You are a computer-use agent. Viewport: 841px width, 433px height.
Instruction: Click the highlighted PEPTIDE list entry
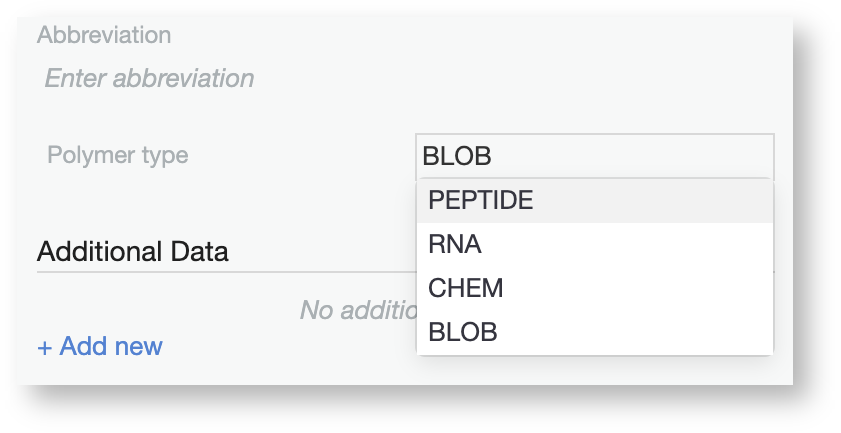pyautogui.click(x=481, y=200)
